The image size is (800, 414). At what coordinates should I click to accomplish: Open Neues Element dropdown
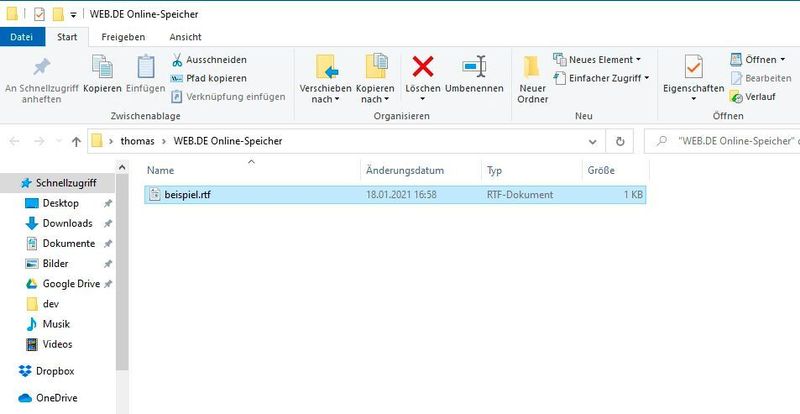click(x=597, y=60)
